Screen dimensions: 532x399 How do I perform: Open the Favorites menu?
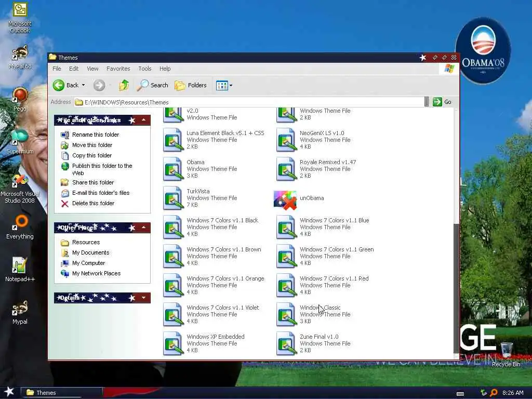[x=118, y=69]
